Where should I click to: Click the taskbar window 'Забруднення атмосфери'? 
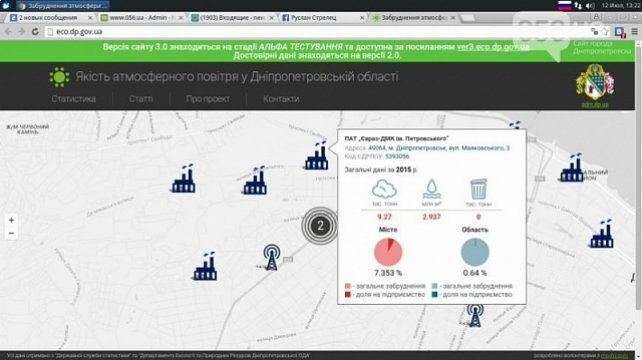click(63, 6)
